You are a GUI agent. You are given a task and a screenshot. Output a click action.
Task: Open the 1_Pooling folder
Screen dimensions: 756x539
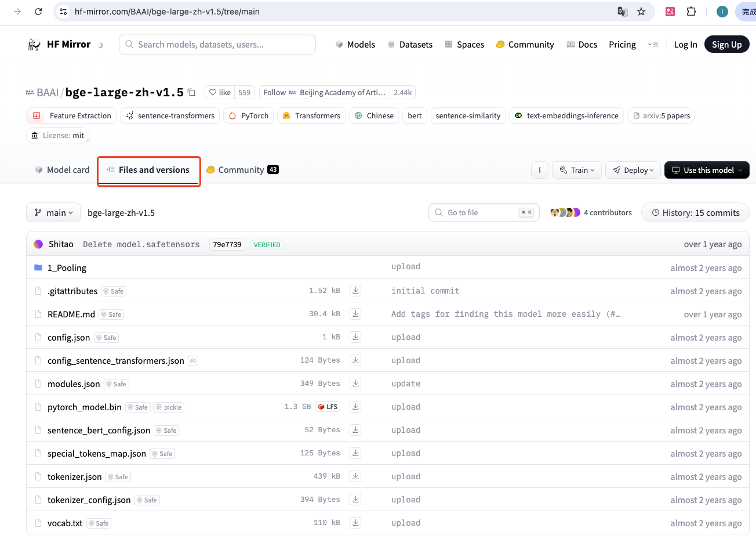[x=67, y=267]
